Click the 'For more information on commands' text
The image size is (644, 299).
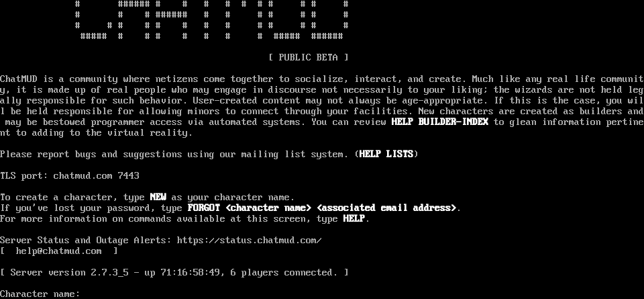coord(185,218)
